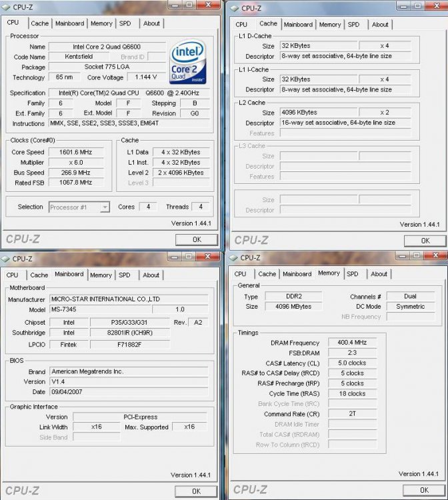Click the 4096 MBytes memory size value

[x=293, y=307]
